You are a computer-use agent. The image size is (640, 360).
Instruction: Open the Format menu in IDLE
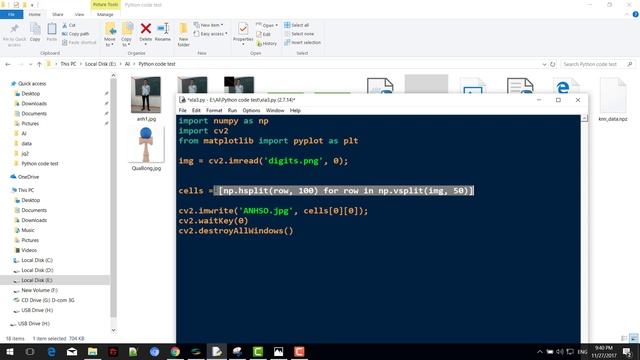click(214, 111)
